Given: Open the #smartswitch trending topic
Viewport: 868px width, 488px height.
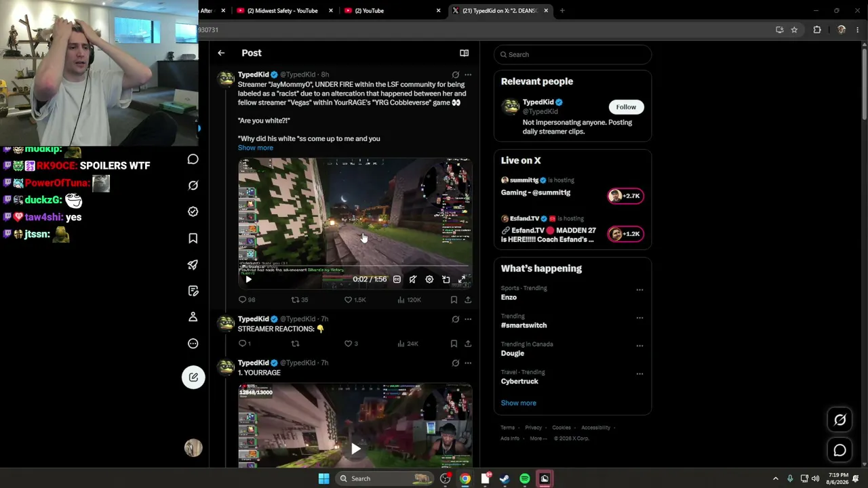Looking at the screenshot, I should click(524, 325).
